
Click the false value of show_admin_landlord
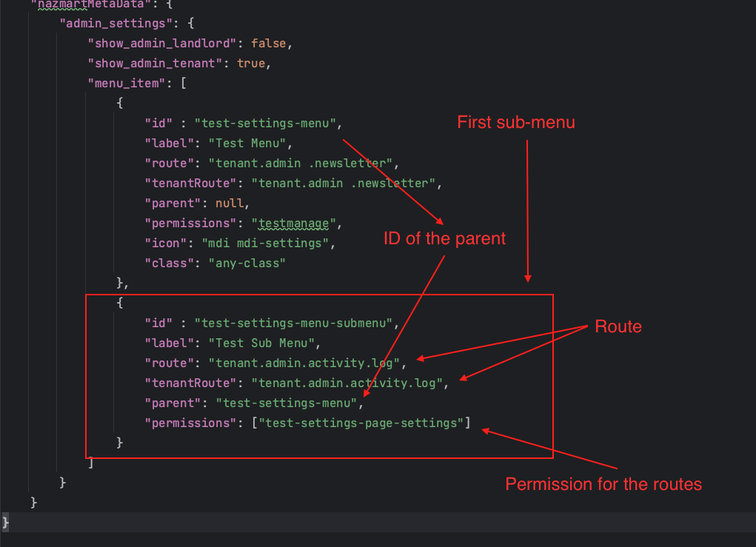[269, 44]
